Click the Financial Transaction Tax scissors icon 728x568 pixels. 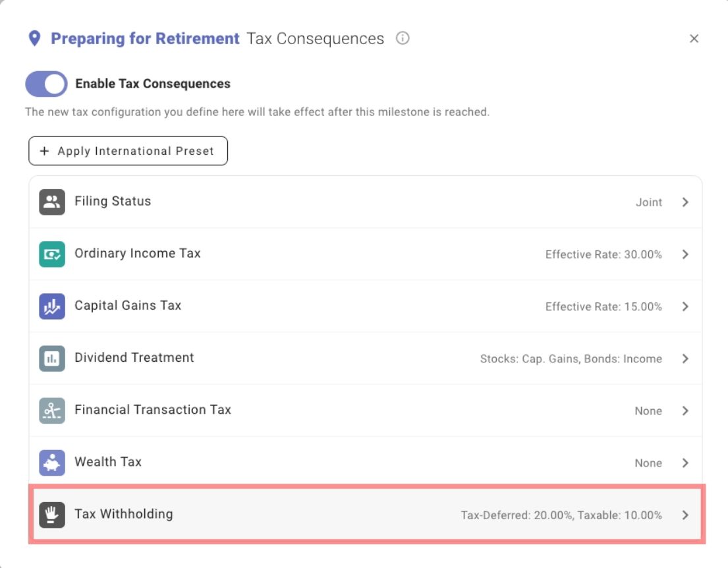tap(52, 411)
